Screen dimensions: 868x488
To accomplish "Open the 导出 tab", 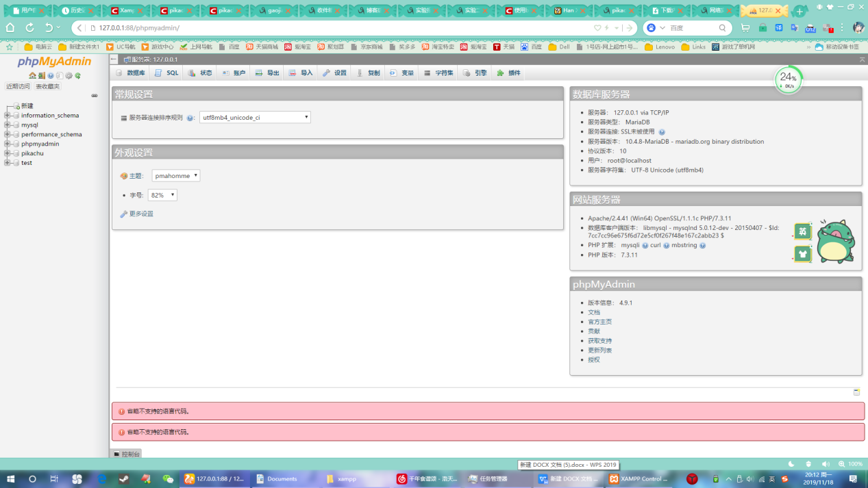I will (267, 73).
